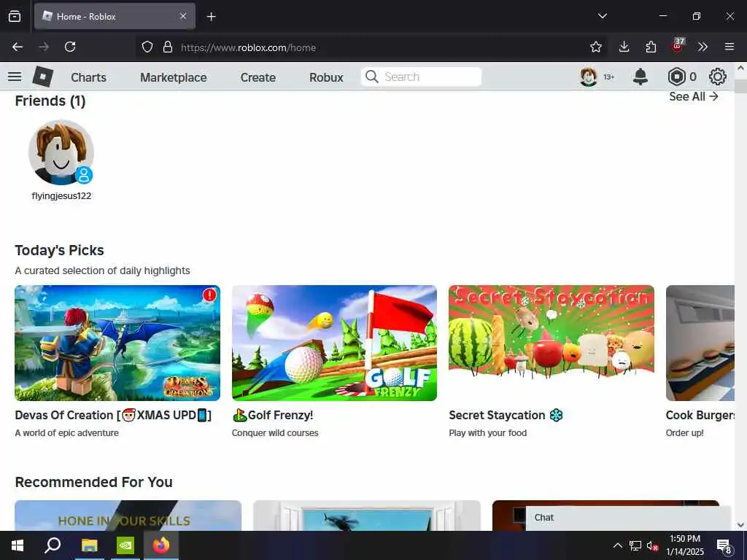Open the notifications bell
747x560 pixels.
click(640, 77)
